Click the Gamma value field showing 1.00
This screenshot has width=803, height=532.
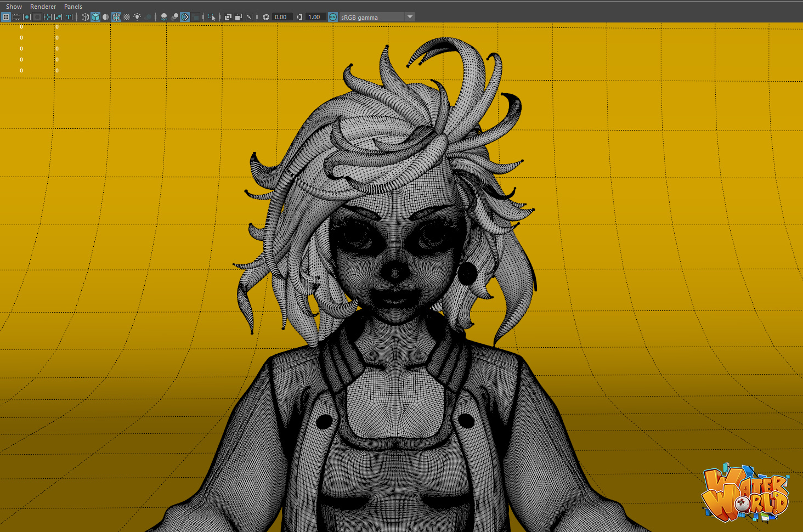pyautogui.click(x=315, y=17)
